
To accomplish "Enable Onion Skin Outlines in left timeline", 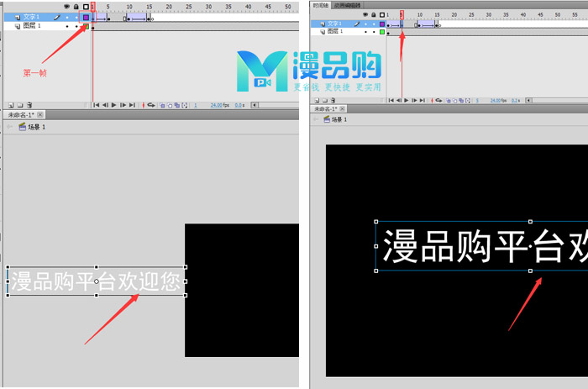I will (170, 105).
